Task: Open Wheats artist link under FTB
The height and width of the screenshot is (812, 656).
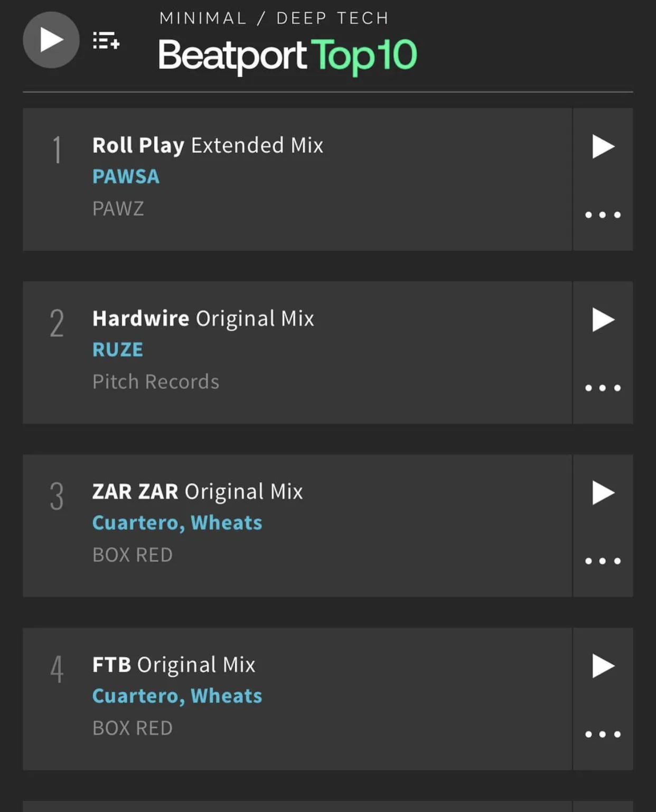Action: pos(226,696)
